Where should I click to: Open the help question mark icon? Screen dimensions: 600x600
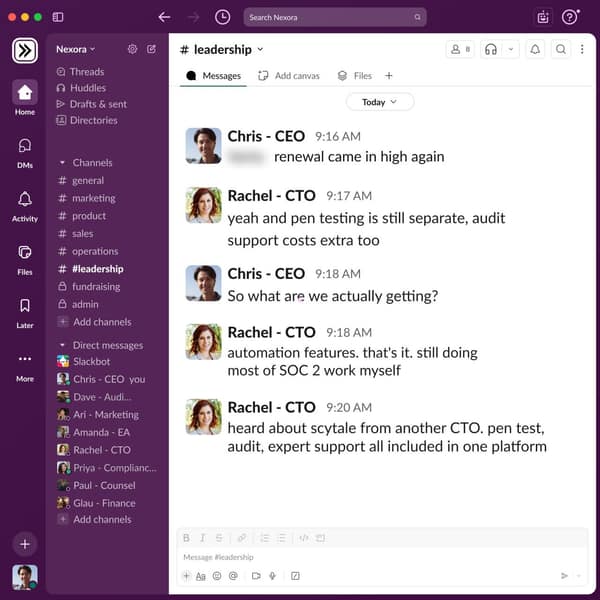click(570, 17)
